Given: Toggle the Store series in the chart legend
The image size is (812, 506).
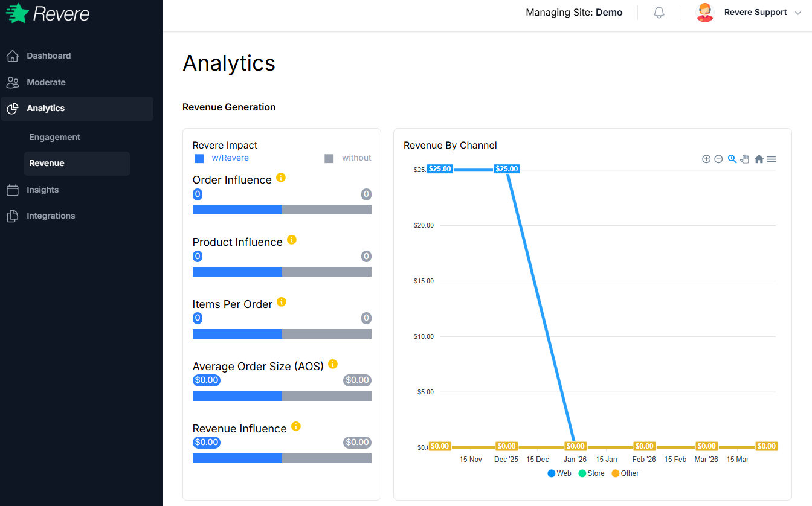Looking at the screenshot, I should click(x=591, y=473).
